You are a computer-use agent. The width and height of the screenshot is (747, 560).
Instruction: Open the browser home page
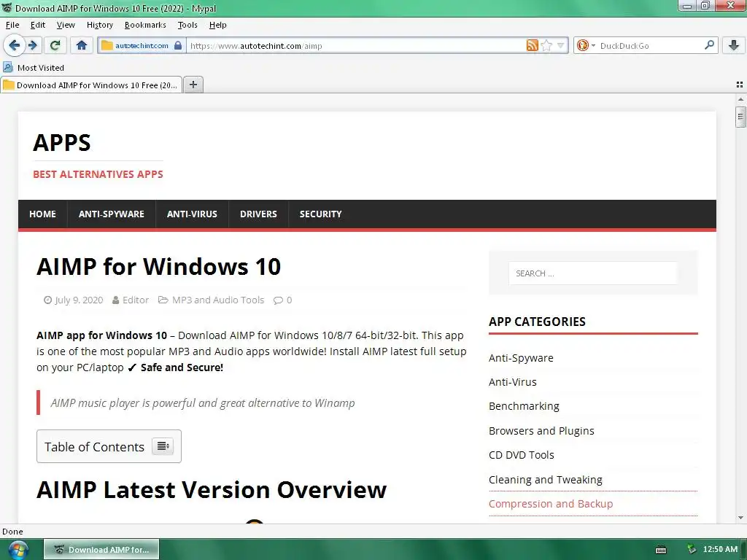coord(82,45)
